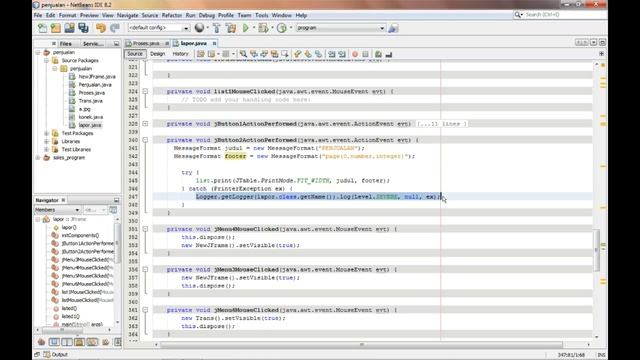Screen dimensions: 640x360
Task: Click the '{...11 lines}' folded code label
Action: point(442,124)
